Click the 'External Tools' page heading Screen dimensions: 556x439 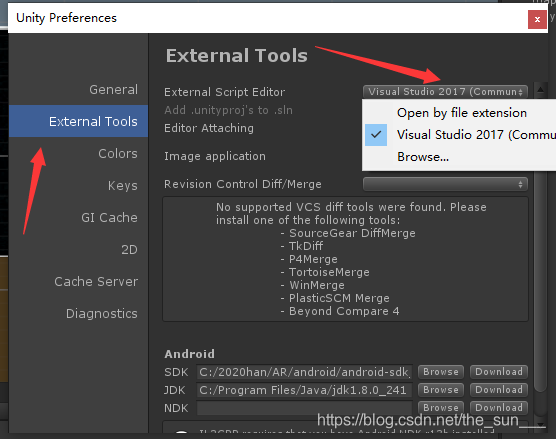237,56
